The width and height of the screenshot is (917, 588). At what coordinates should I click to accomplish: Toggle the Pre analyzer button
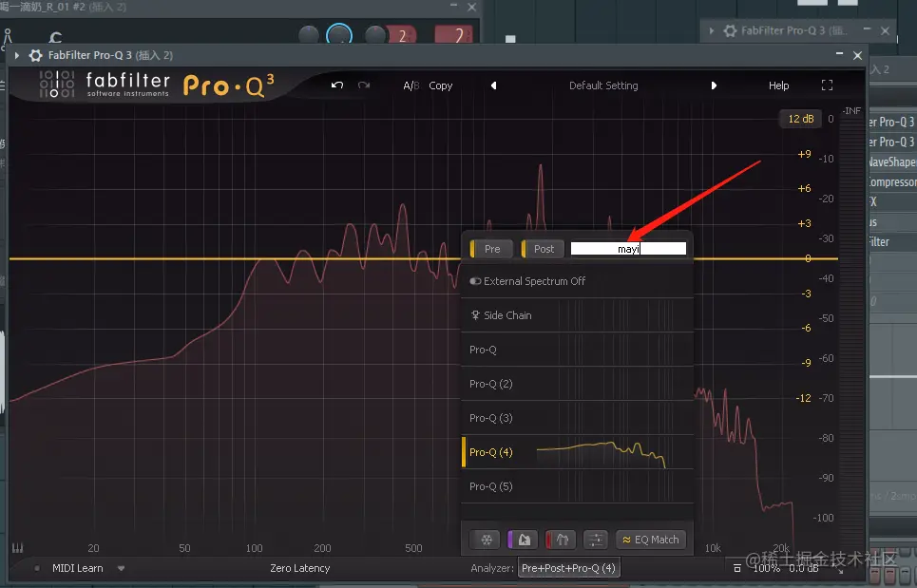click(x=491, y=249)
